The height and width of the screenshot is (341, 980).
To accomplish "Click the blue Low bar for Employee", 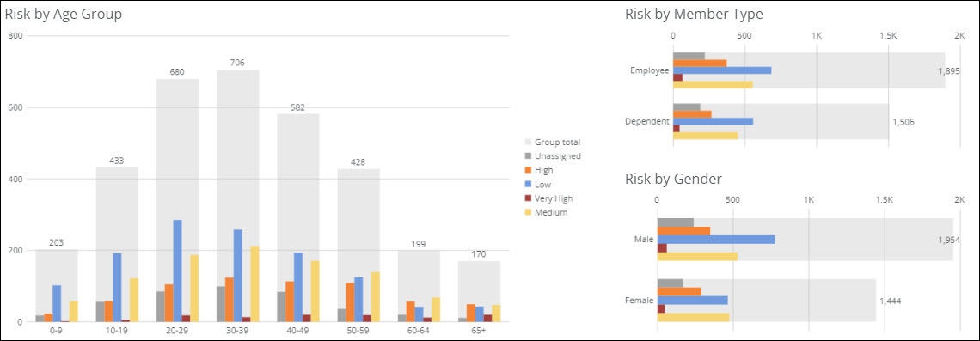I will point(722,70).
